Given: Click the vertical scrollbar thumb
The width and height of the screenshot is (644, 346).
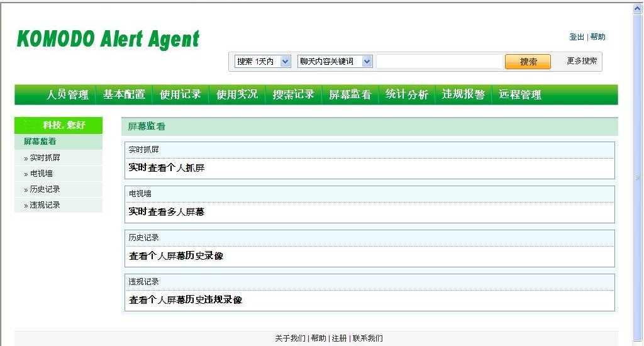Looking at the screenshot, I should click(638, 177).
